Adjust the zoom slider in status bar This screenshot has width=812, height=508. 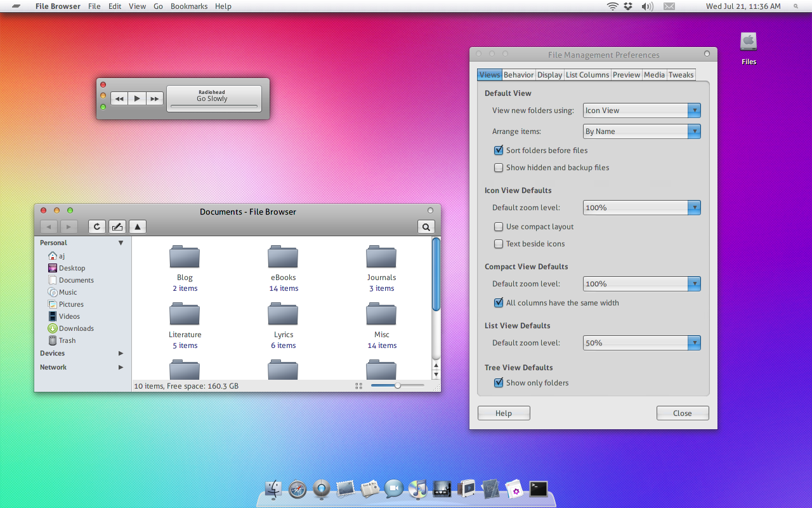coord(397,385)
